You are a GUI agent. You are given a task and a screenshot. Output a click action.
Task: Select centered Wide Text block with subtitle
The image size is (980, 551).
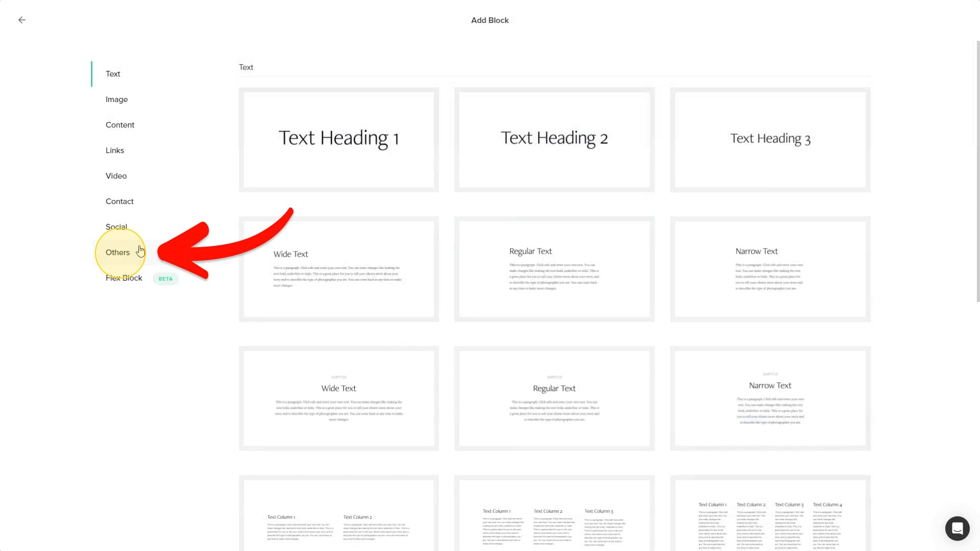pyautogui.click(x=339, y=398)
